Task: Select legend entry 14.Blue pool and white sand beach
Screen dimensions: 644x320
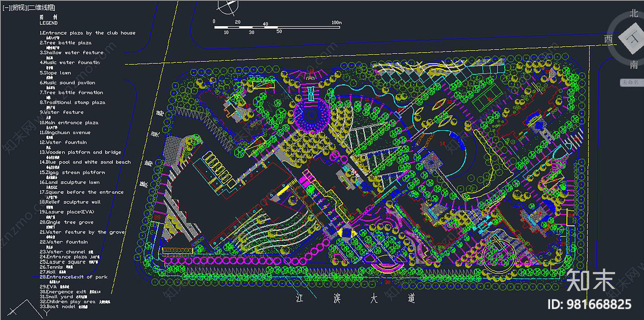Action: click(x=85, y=162)
